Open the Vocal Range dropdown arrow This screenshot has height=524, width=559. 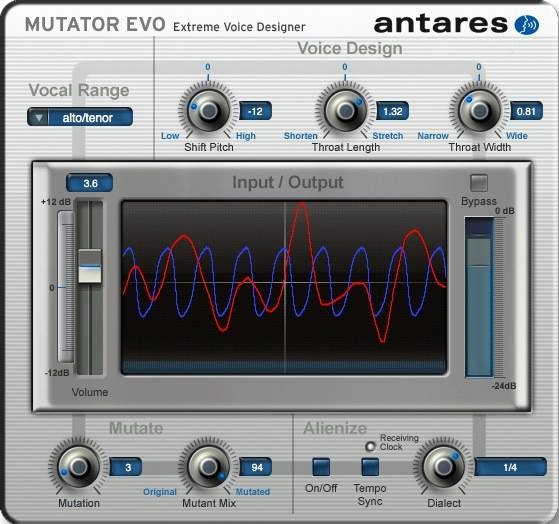click(39, 118)
